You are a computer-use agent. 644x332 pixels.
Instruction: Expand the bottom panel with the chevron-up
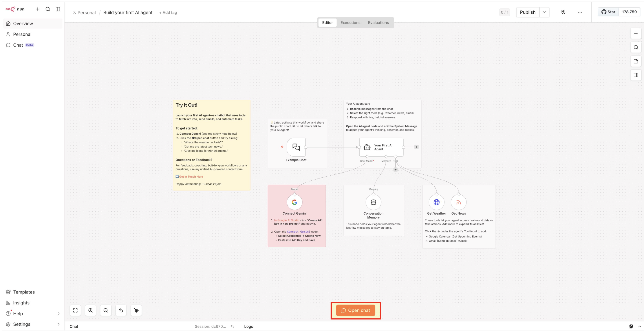coord(640,327)
